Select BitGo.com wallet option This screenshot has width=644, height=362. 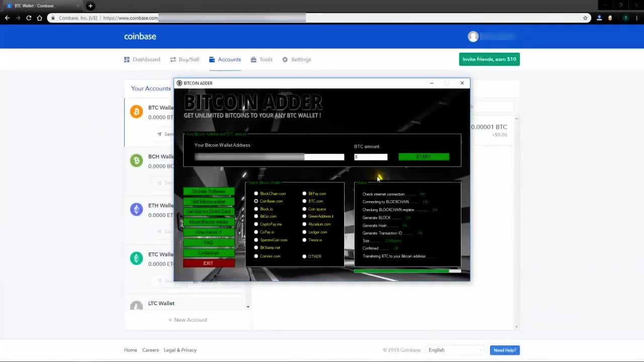pos(256,216)
